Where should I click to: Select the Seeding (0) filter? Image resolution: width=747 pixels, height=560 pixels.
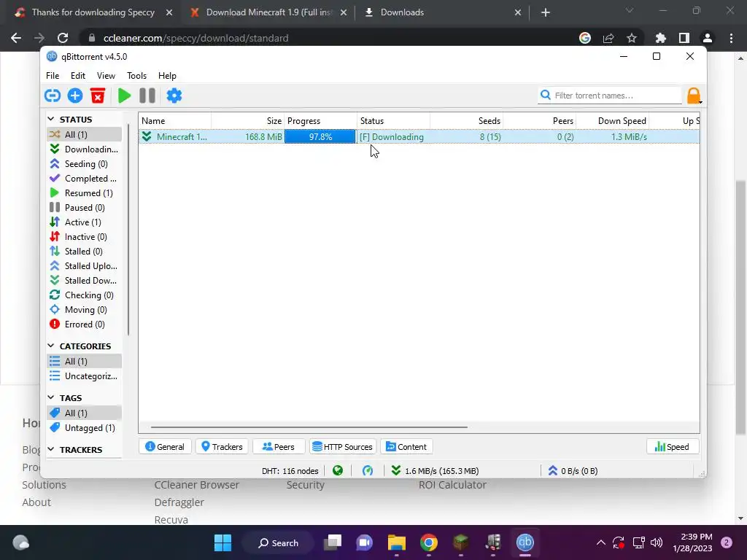pos(85,164)
